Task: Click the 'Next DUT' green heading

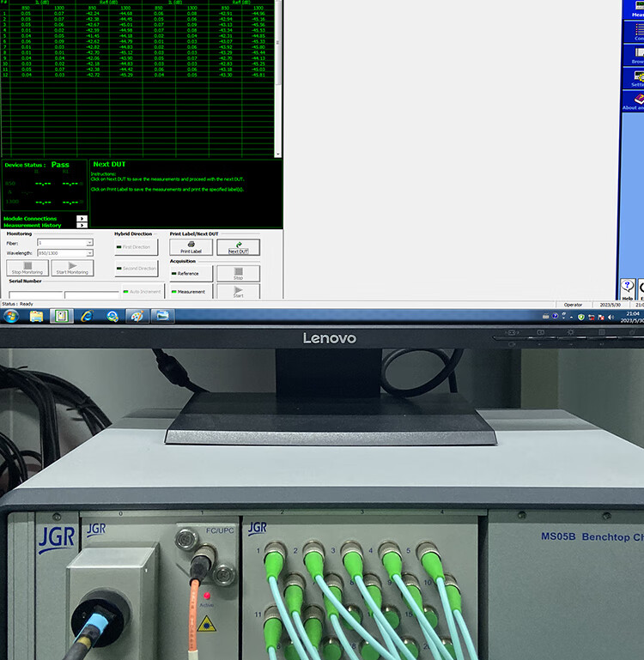Action: point(109,164)
